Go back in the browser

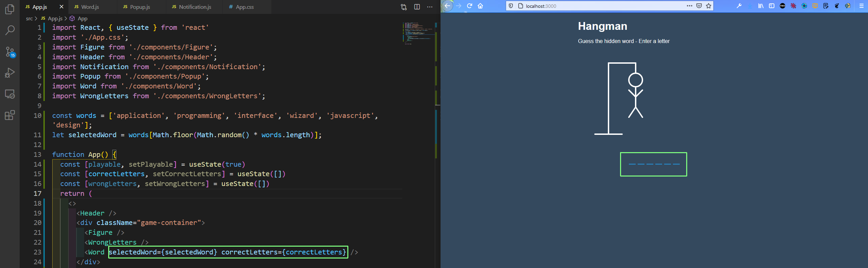(x=447, y=6)
